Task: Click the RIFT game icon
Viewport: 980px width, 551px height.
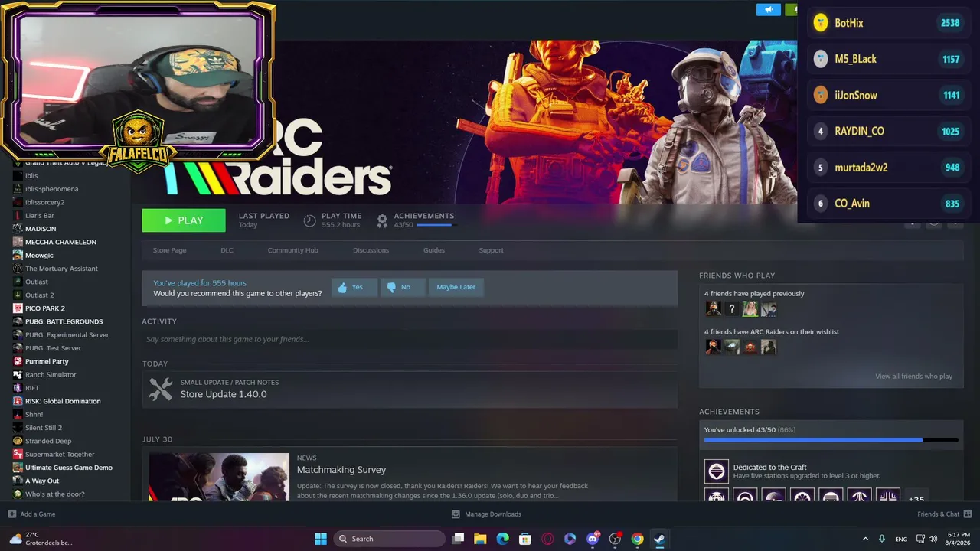Action: pos(18,388)
